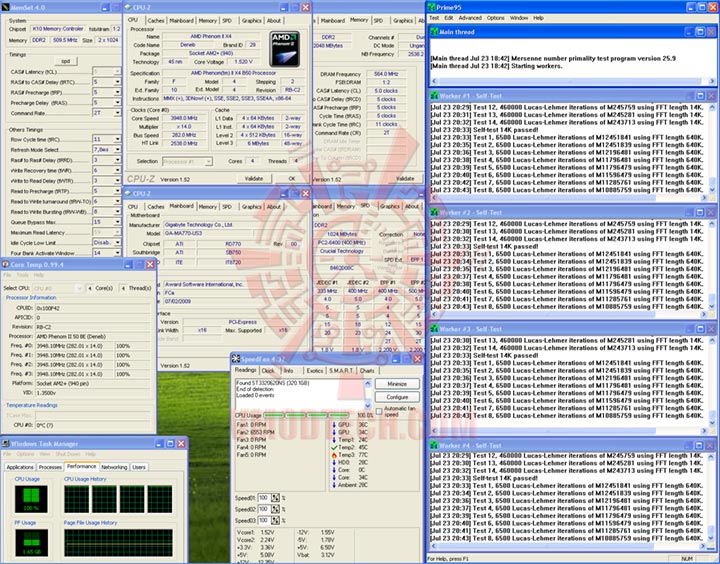
Task: Click the SpeedFan fan icon in title bar
Action: point(236,358)
